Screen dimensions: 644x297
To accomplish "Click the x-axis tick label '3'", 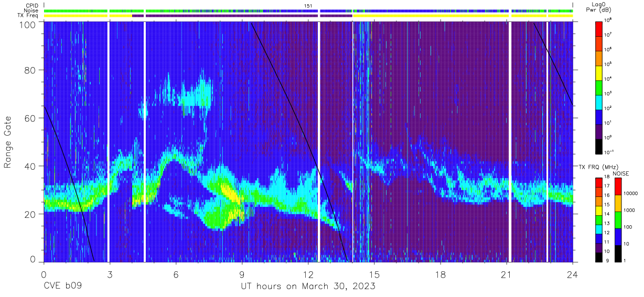I will point(110,273).
